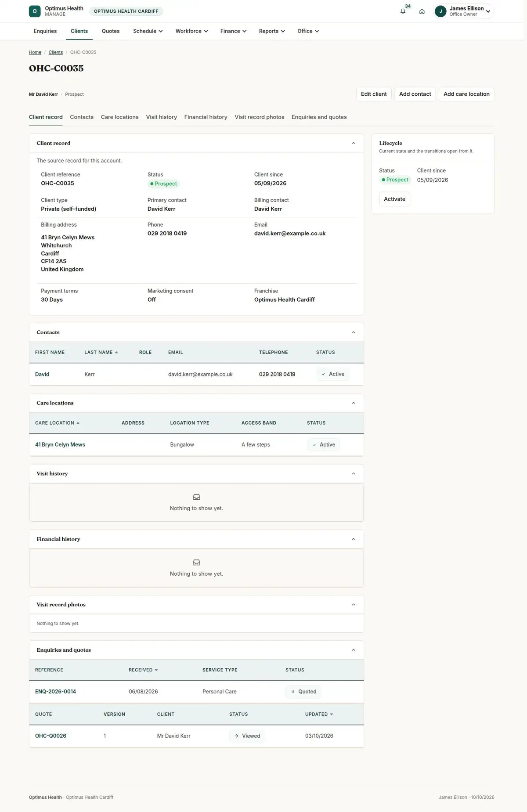Switch to the Visit record photos tab

coord(260,117)
